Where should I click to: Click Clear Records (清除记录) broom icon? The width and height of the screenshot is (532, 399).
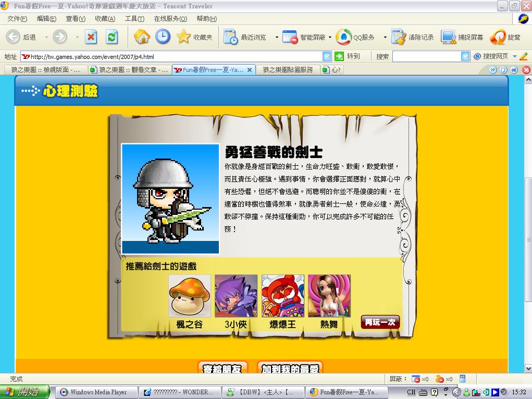point(399,37)
